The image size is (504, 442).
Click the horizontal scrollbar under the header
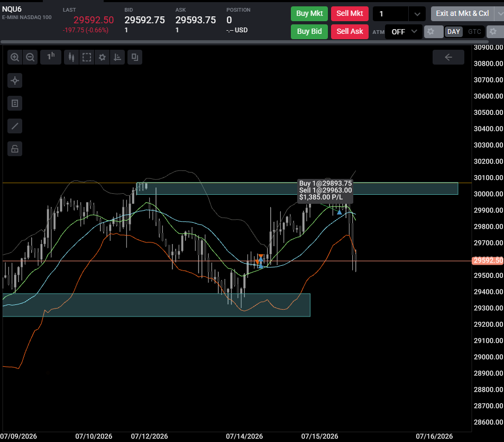coord(244,42)
